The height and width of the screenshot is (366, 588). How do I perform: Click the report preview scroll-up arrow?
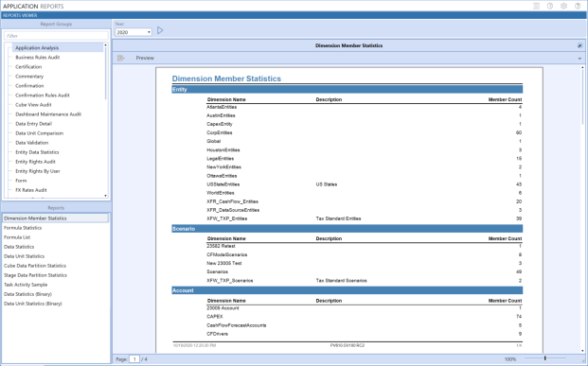[582, 68]
